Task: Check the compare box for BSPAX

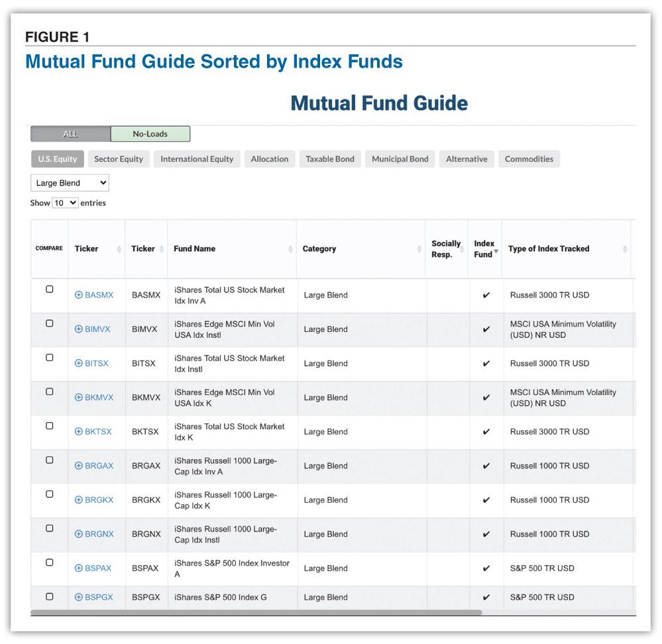Action: click(49, 563)
